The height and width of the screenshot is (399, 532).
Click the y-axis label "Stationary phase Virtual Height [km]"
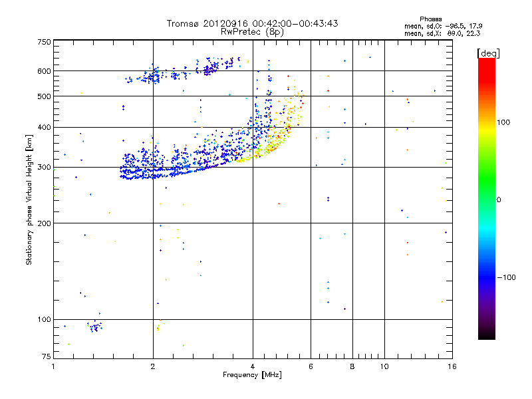tap(29, 199)
